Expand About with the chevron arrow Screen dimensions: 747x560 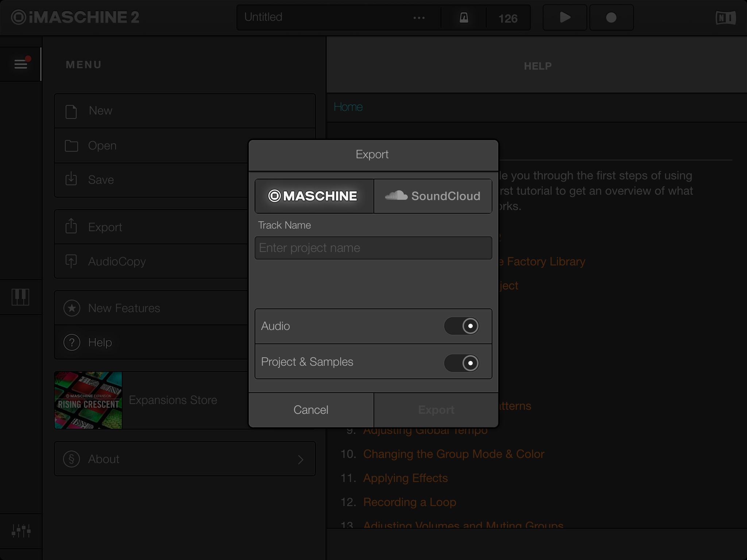tap(301, 459)
